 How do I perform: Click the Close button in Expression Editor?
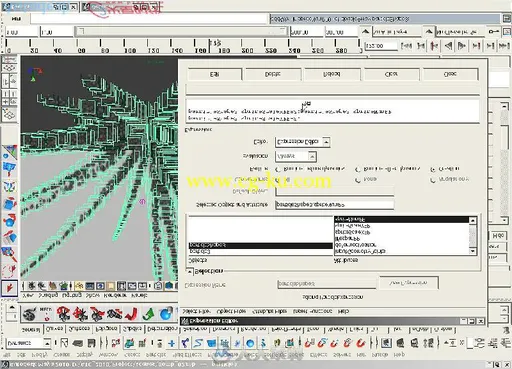[450, 74]
